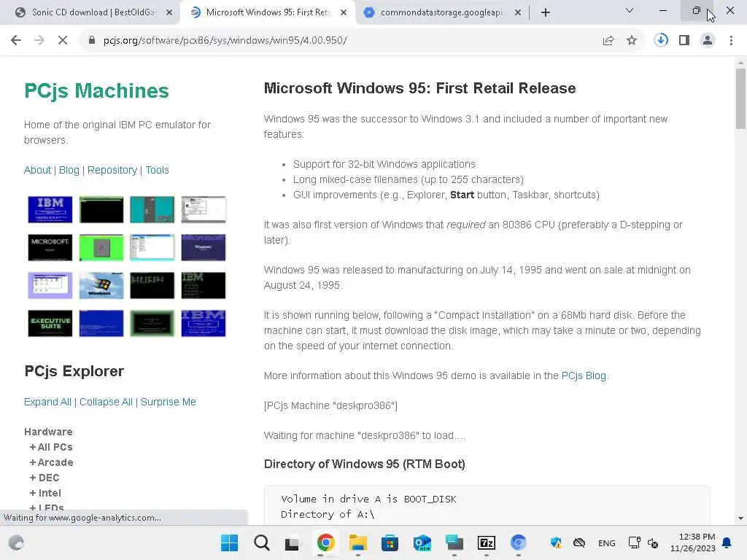
Task: Open Chrome three-dot menu
Action: 731,41
